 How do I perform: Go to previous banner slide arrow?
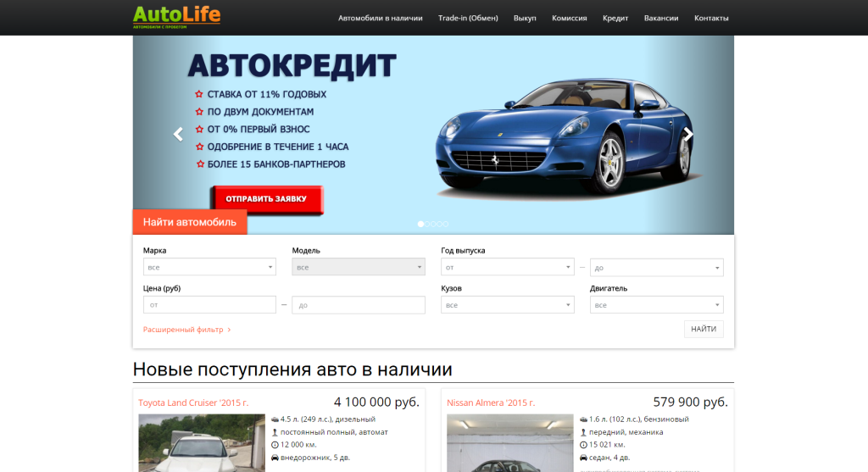tap(178, 134)
